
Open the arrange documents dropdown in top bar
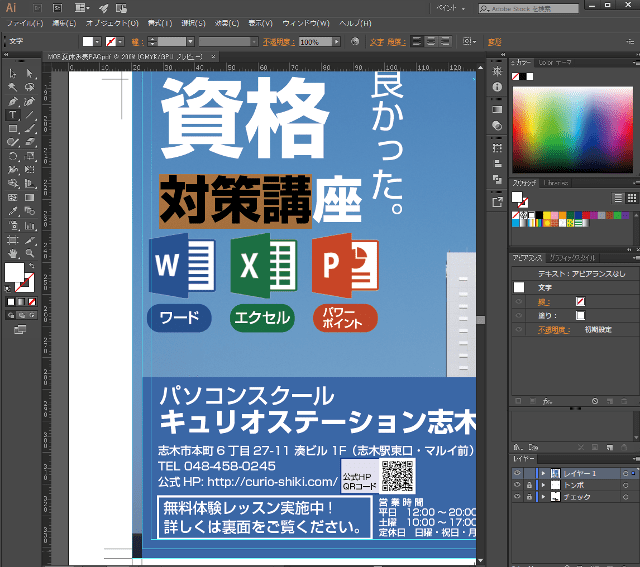(82, 8)
